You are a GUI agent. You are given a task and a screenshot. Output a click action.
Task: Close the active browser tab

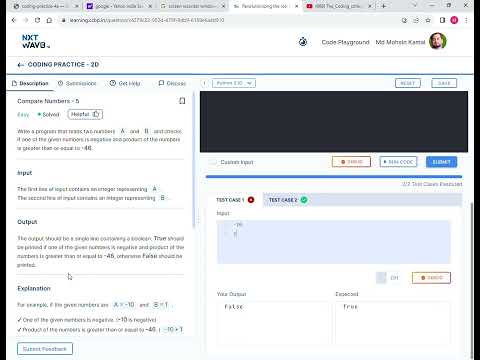(296, 6)
